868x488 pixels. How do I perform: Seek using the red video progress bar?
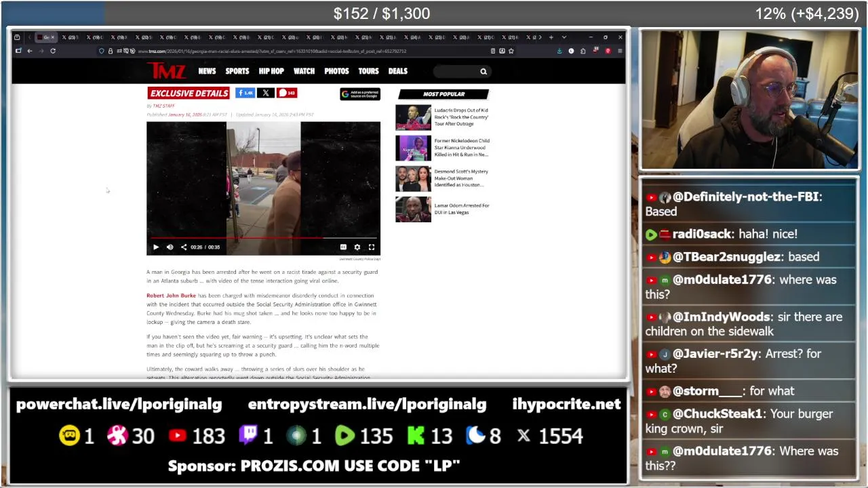point(263,238)
